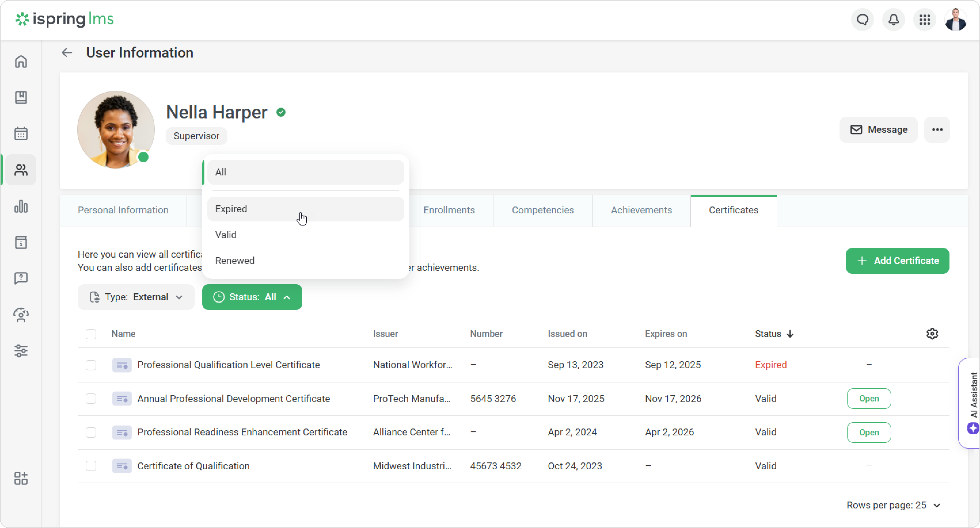Open the notifications bell icon
The width and height of the screenshot is (980, 528).
pos(893,19)
